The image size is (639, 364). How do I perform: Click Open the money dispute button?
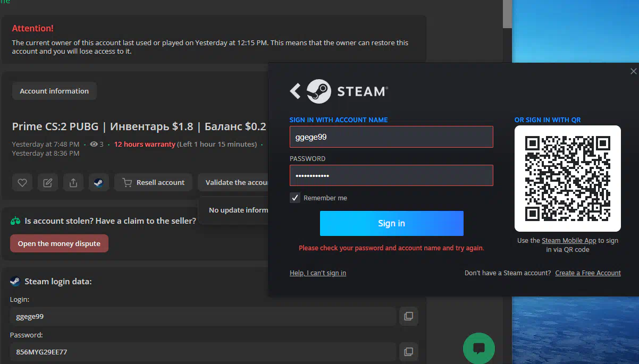tap(59, 243)
